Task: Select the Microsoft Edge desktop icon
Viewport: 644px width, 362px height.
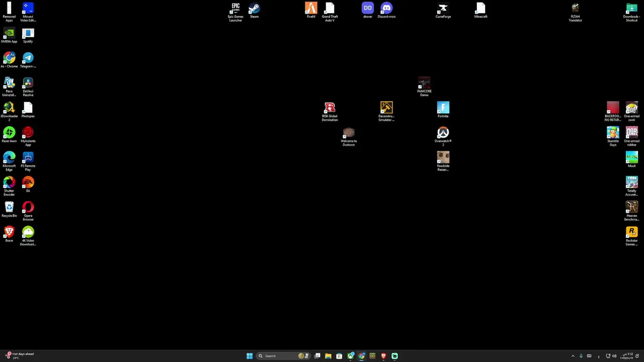Action: tap(9, 161)
